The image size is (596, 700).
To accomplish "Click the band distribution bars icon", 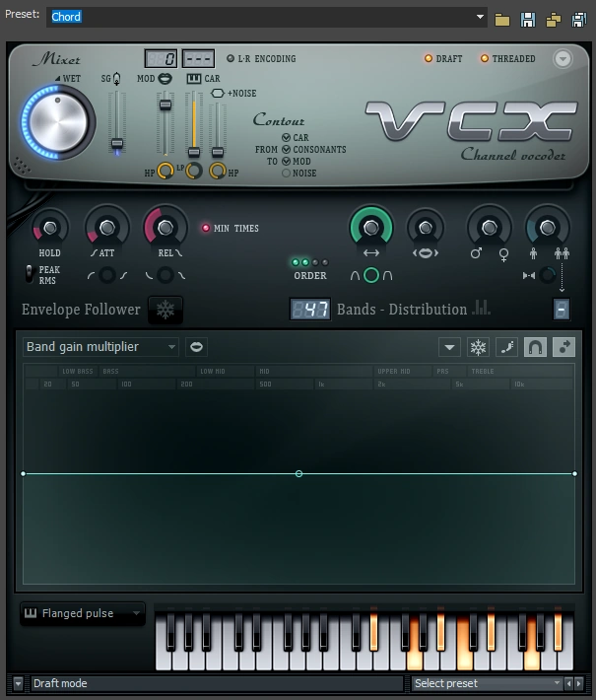I will point(481,308).
